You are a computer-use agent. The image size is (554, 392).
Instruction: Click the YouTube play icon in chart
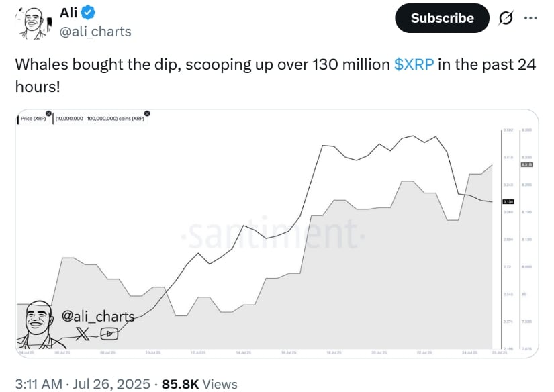click(109, 334)
